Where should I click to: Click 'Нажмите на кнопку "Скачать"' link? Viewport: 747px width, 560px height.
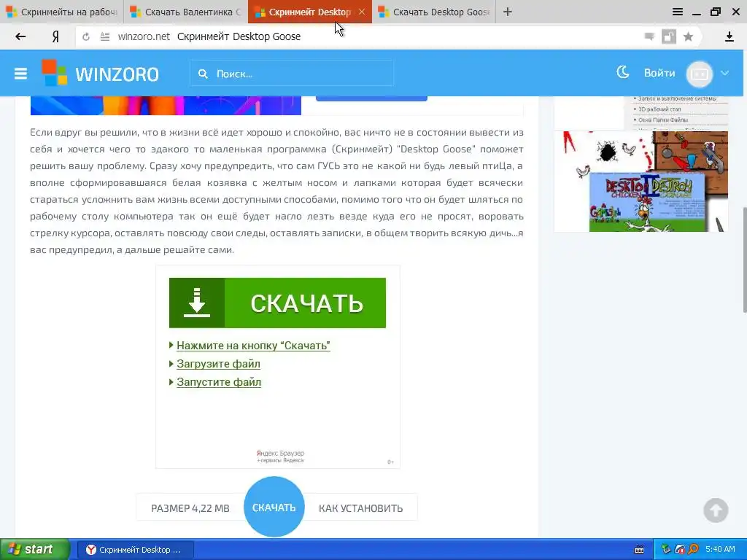(253, 345)
